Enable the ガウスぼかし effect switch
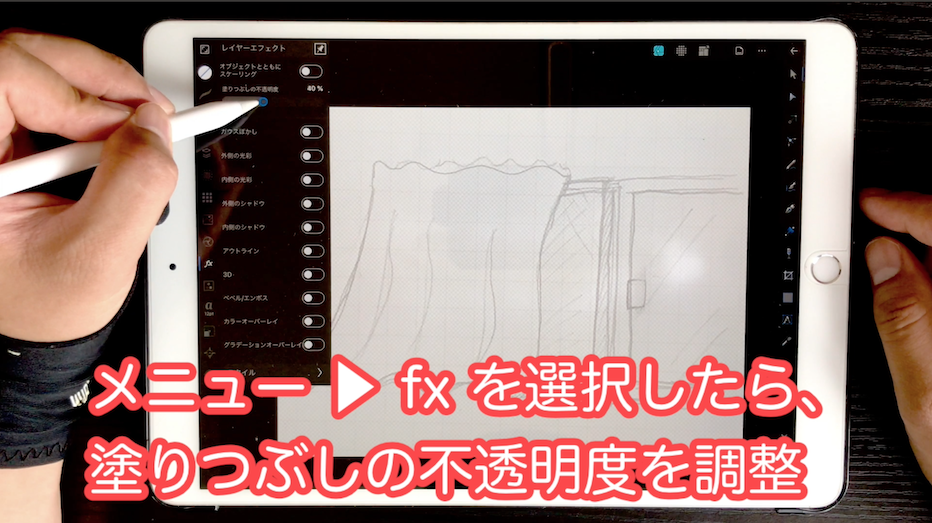932x523 pixels. [x=311, y=132]
